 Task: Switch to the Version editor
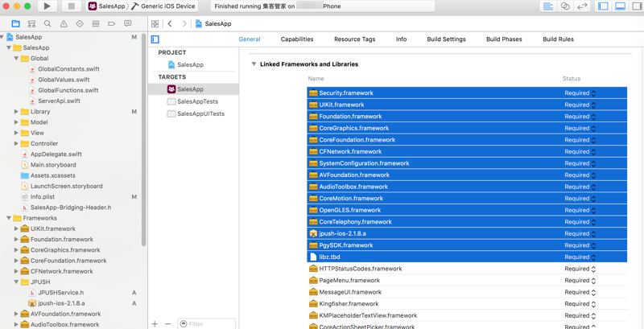click(x=582, y=6)
